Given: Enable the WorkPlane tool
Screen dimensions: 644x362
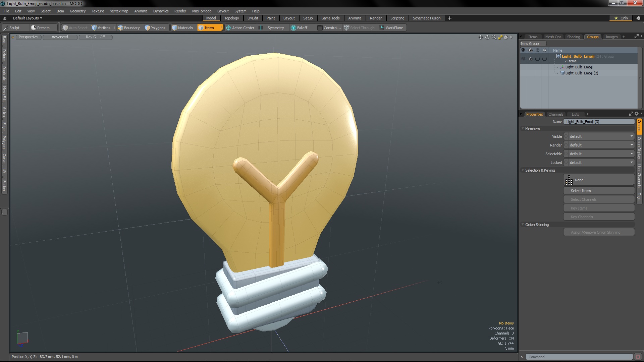Looking at the screenshot, I should (391, 28).
